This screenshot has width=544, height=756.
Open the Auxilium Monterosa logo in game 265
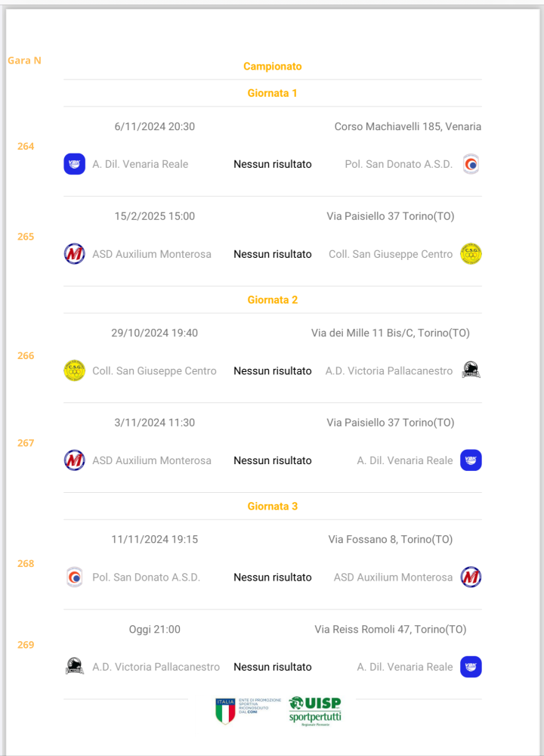(75, 253)
